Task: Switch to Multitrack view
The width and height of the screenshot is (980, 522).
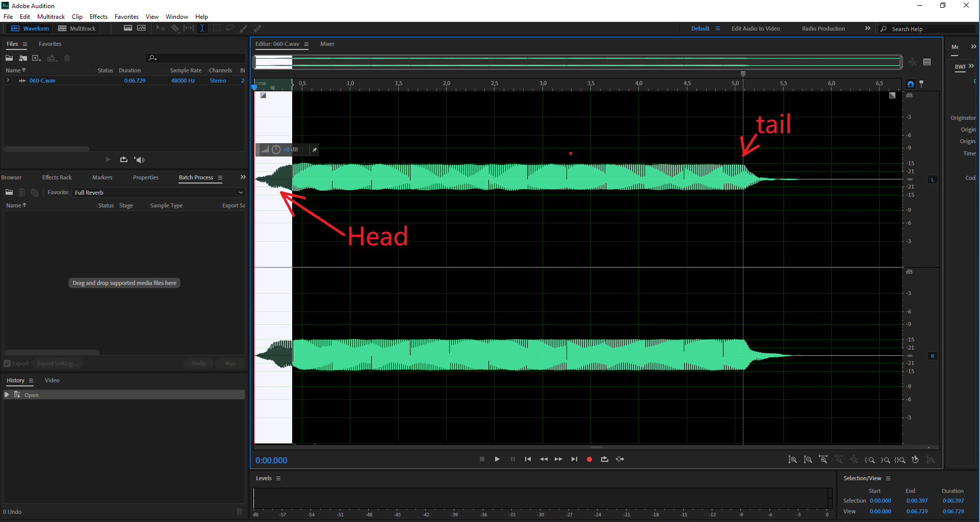Action: coord(77,29)
